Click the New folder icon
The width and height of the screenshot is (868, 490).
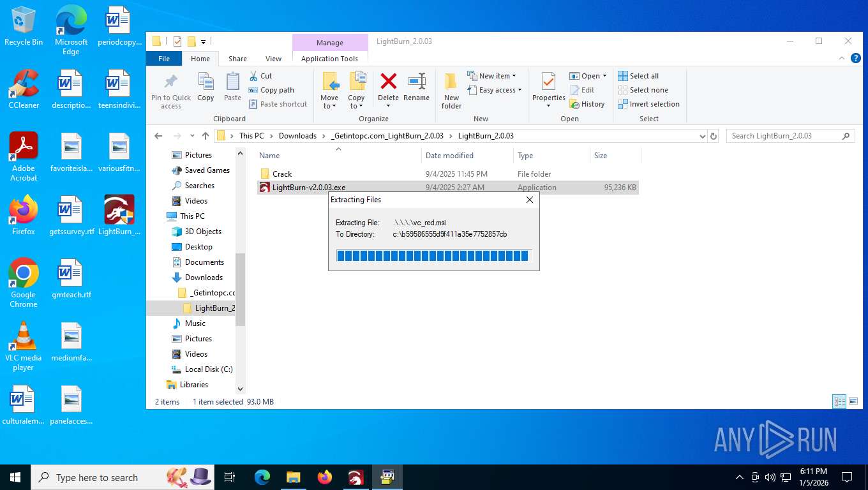tap(451, 82)
